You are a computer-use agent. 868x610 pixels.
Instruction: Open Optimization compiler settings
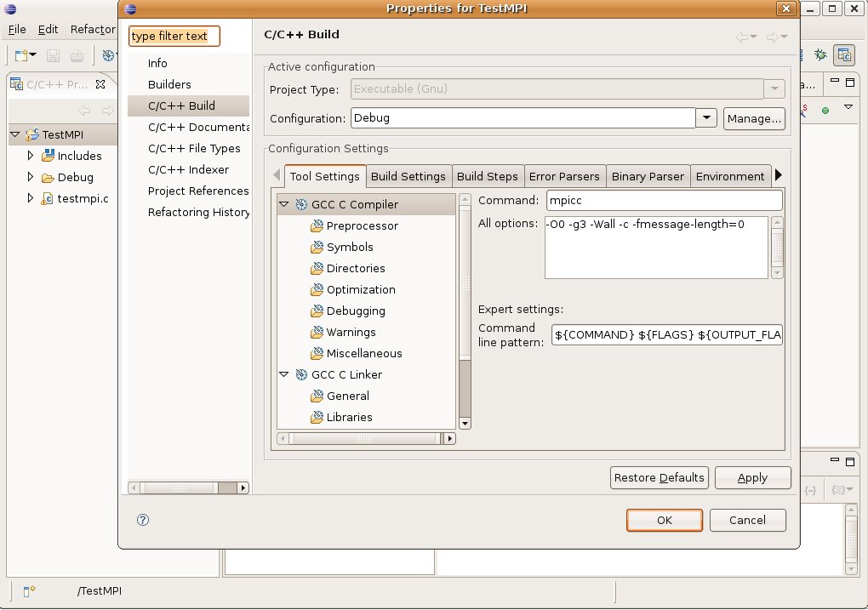click(x=360, y=289)
